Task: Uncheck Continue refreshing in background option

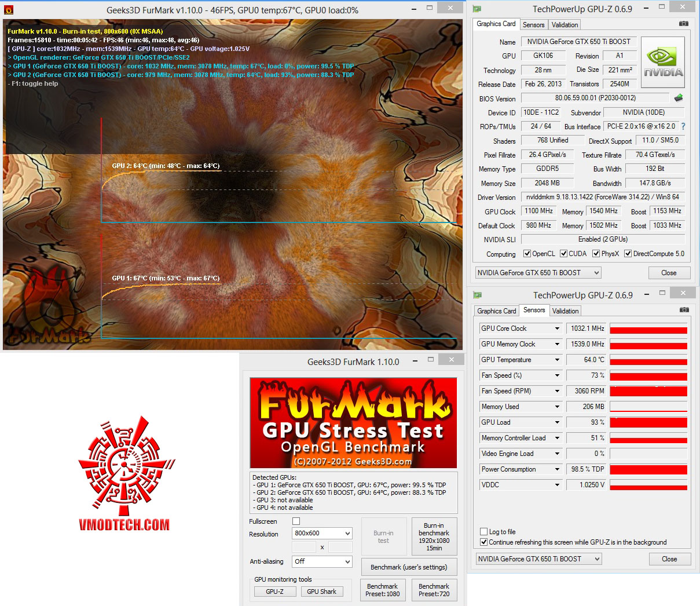Action: point(483,542)
